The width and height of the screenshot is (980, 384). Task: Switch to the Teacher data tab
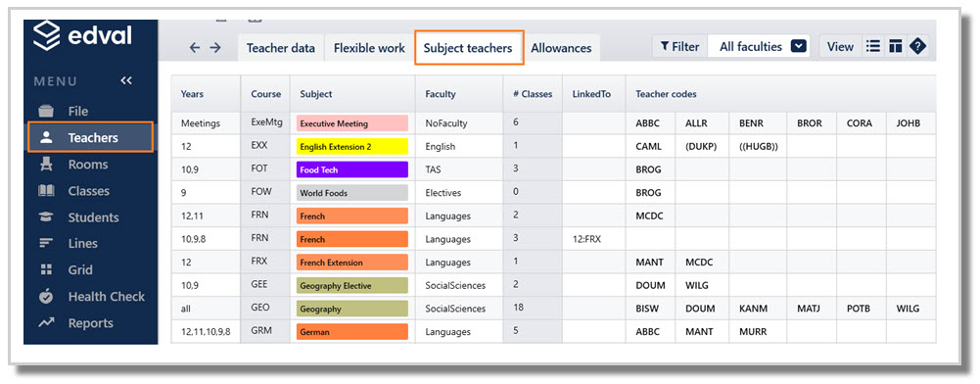pos(281,48)
